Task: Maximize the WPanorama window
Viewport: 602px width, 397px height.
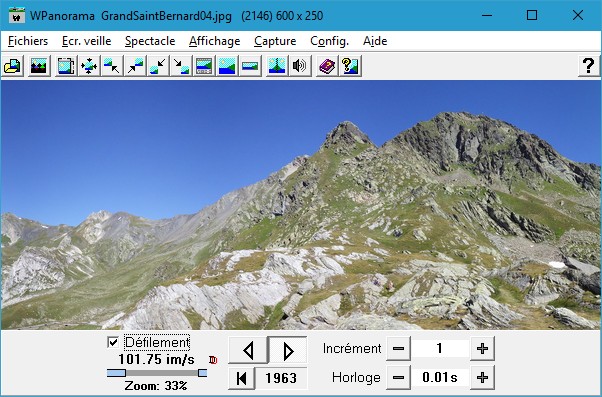Action: (532, 15)
